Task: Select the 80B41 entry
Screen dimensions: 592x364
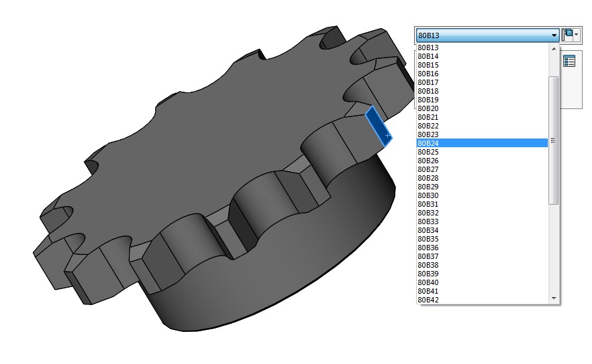Action: [x=482, y=291]
